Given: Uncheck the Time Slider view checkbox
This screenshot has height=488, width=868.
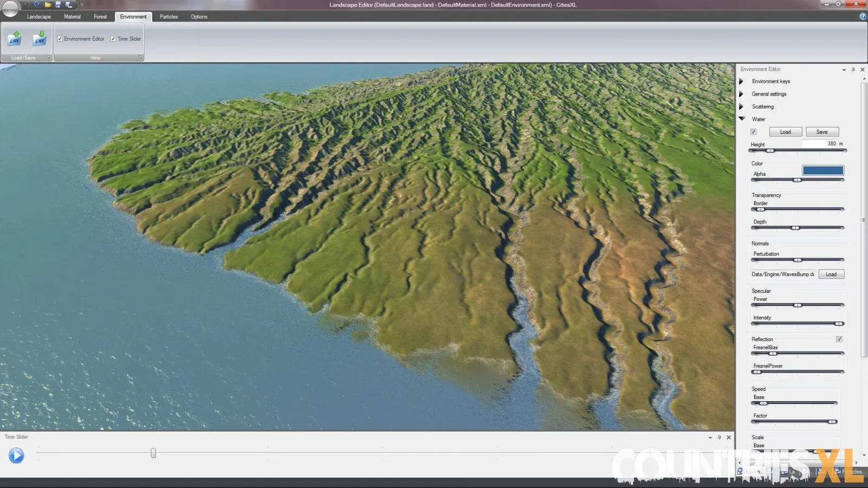Looking at the screenshot, I should 113,39.
